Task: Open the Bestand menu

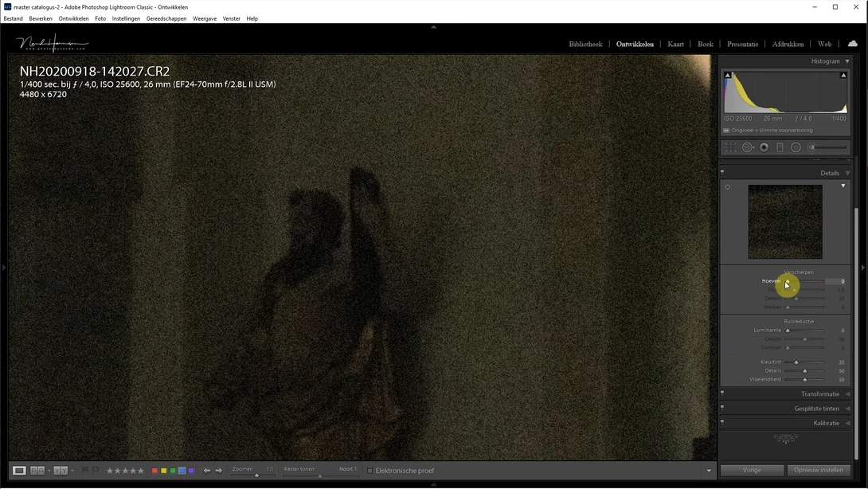Action: click(13, 18)
